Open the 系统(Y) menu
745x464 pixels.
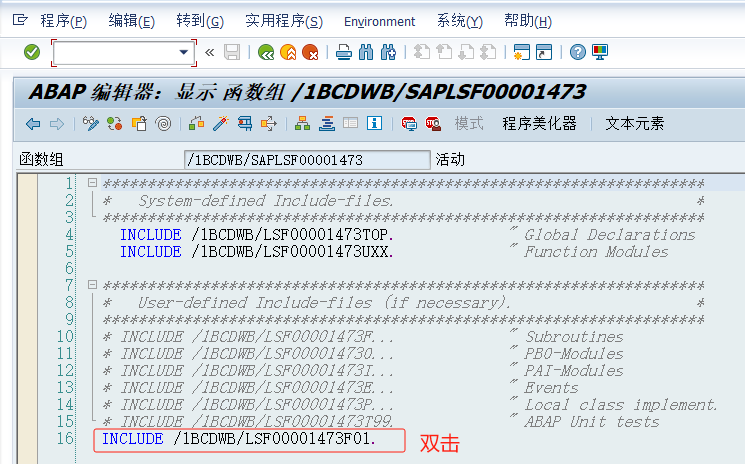[459, 21]
